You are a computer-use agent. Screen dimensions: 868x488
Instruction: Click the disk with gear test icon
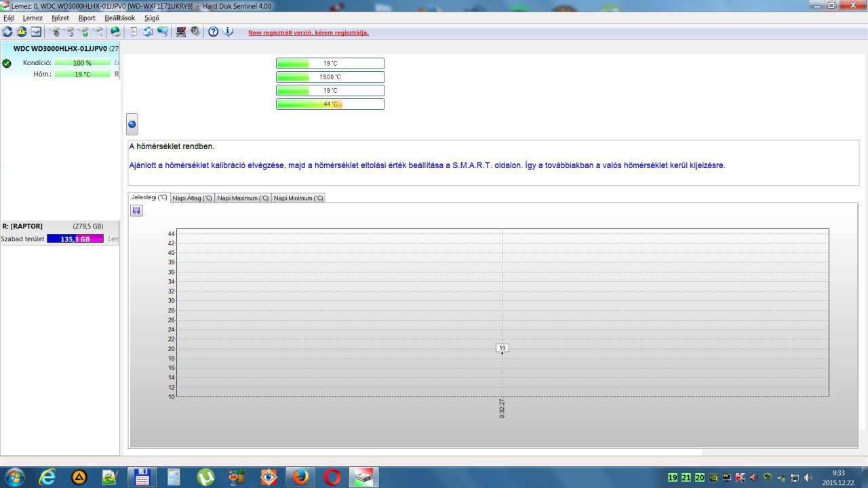(x=54, y=32)
